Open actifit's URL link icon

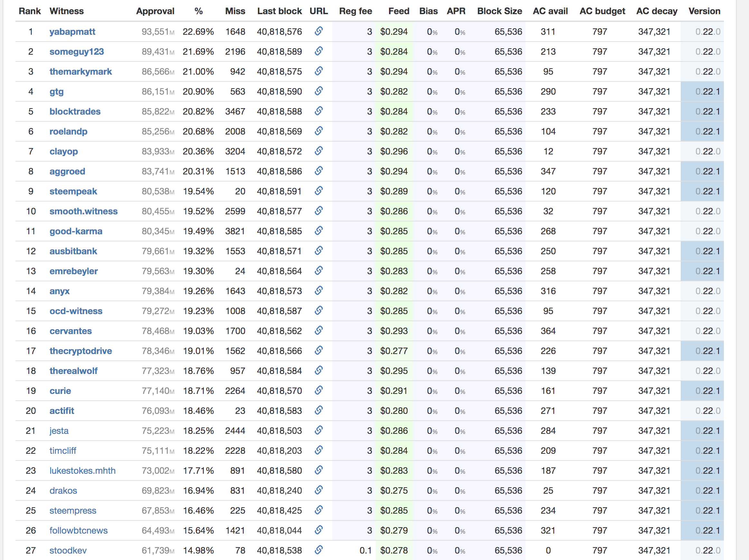(x=318, y=410)
